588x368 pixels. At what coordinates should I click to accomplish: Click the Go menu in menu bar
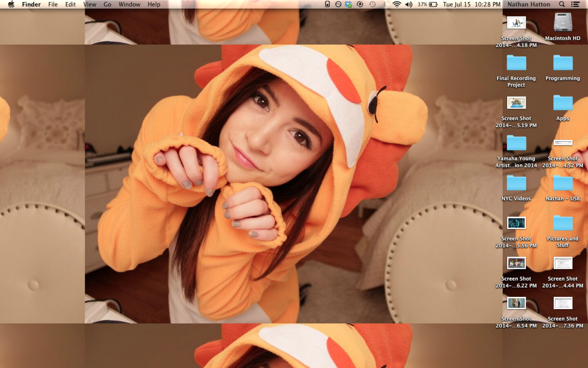(x=107, y=4)
